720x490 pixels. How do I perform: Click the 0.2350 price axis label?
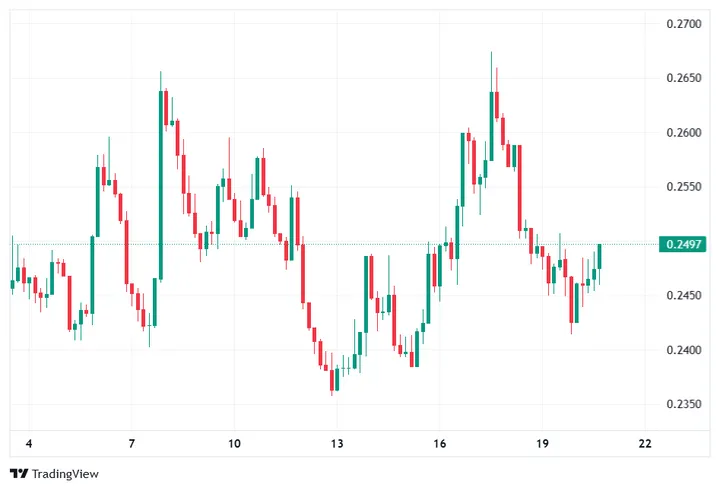pos(681,405)
